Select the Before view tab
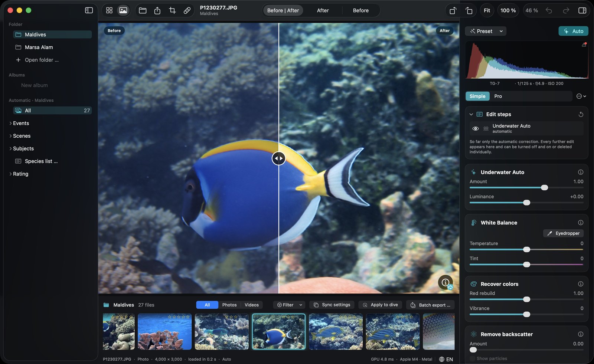Viewport: 594px width, 364px height. coord(361,10)
